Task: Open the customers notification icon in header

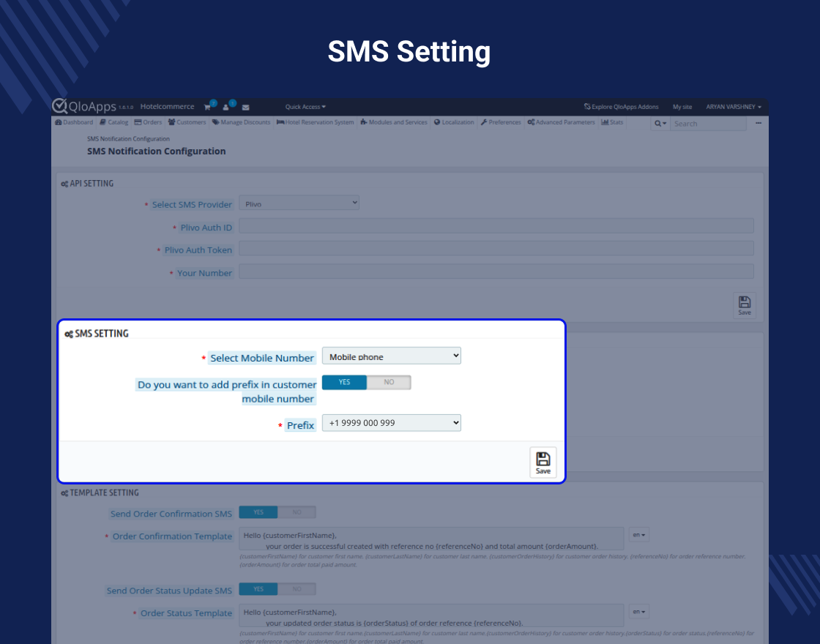Action: pyautogui.click(x=227, y=107)
